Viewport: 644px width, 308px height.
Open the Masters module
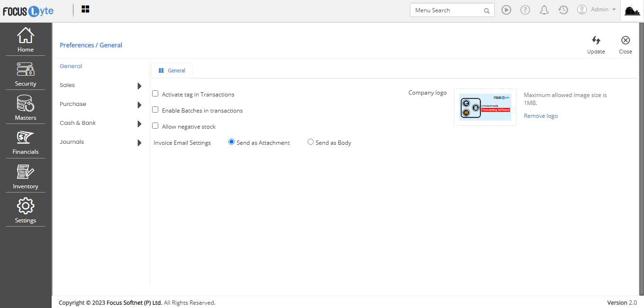[x=26, y=108]
